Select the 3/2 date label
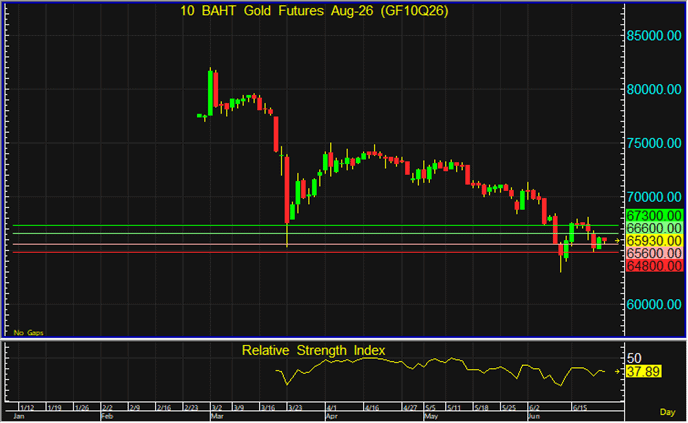 click(x=217, y=408)
